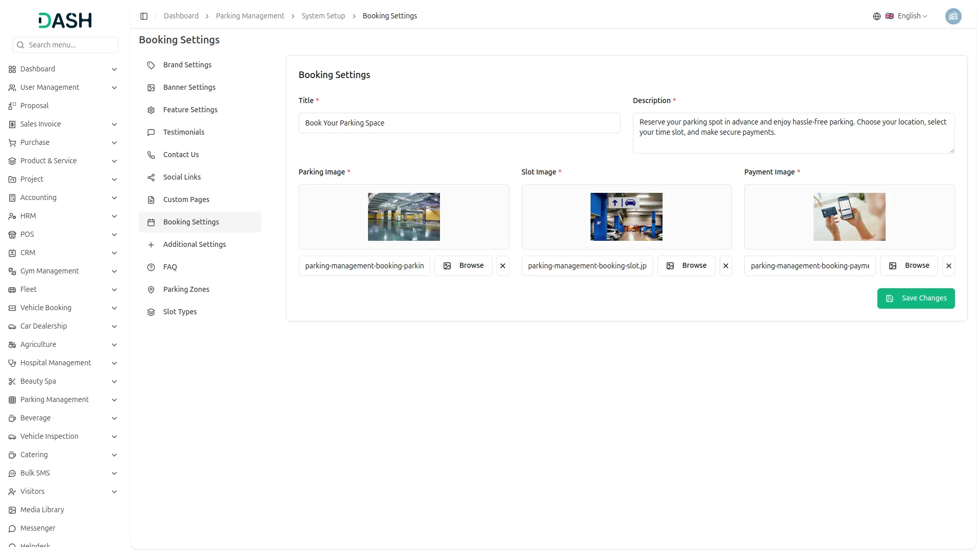
Task: Click the globe language icon
Action: (876, 16)
